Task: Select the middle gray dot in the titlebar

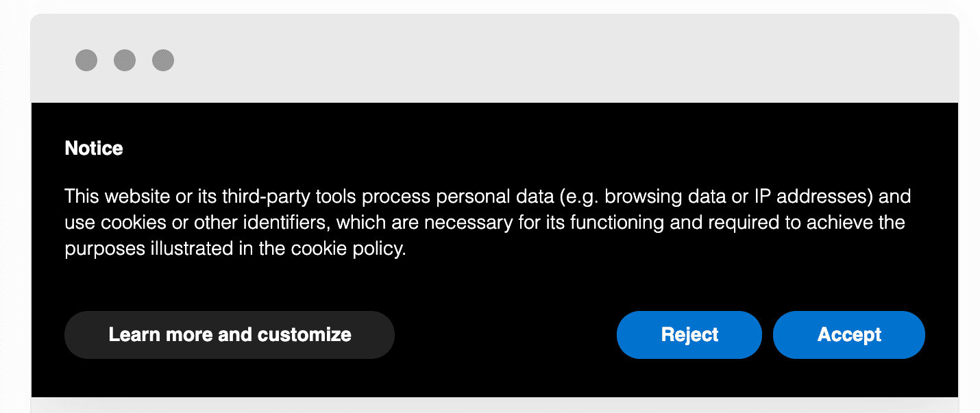Action: 125,60
